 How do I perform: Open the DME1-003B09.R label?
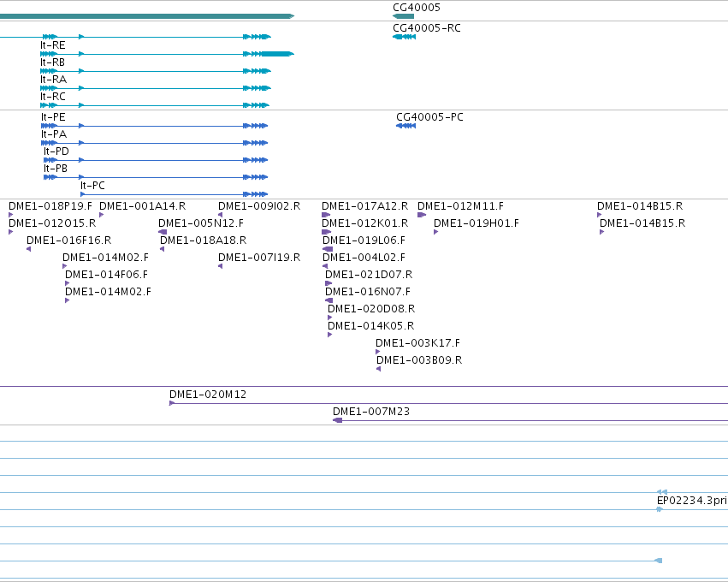click(x=419, y=361)
